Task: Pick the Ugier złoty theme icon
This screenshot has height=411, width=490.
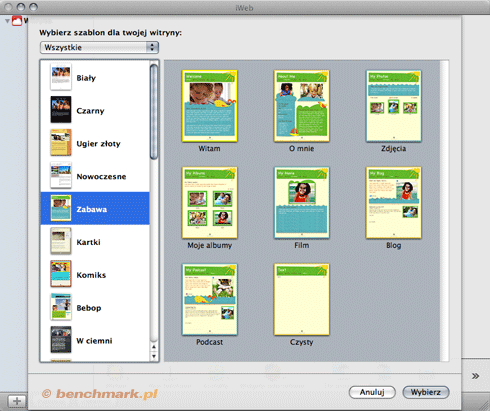Action: click(61, 143)
